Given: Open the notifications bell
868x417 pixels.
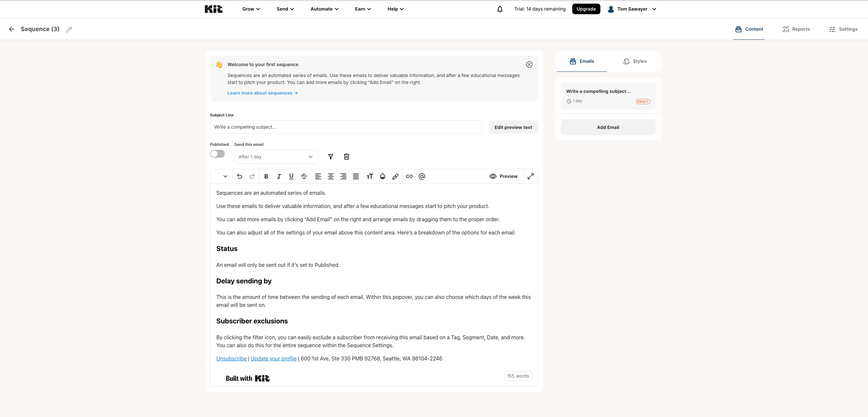Looking at the screenshot, I should tap(500, 9).
